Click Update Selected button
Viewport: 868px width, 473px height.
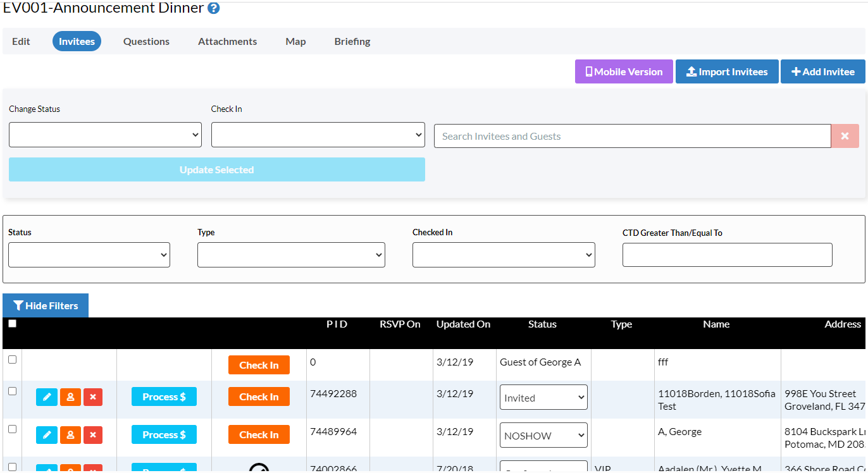click(217, 169)
